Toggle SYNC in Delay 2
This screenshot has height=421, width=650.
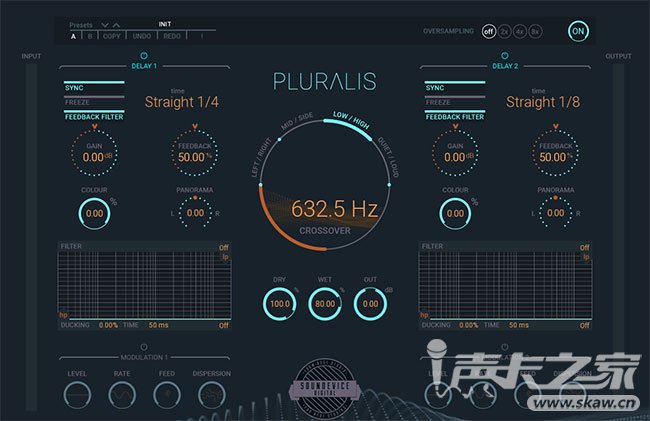coord(455,88)
